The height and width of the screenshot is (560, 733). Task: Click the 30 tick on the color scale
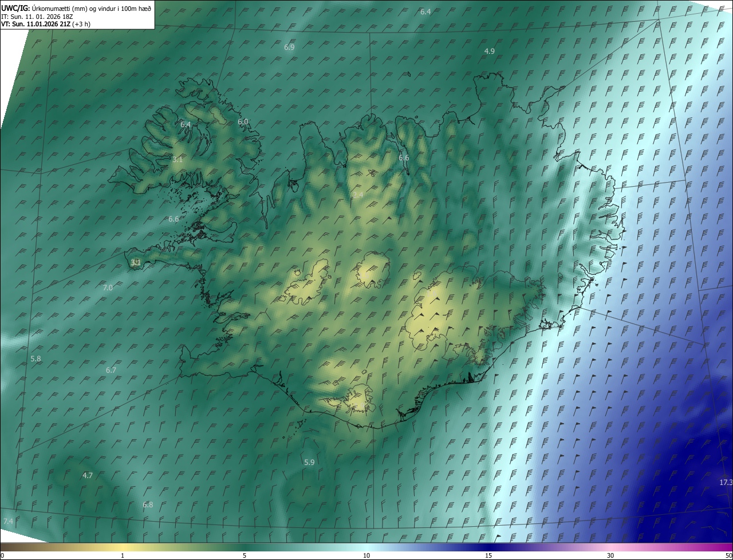click(x=610, y=556)
